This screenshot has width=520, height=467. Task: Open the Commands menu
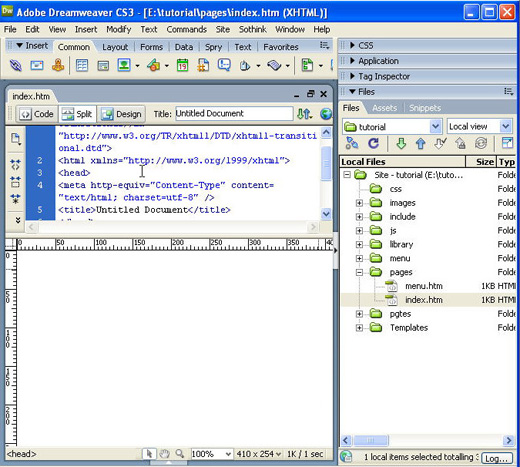(x=187, y=29)
